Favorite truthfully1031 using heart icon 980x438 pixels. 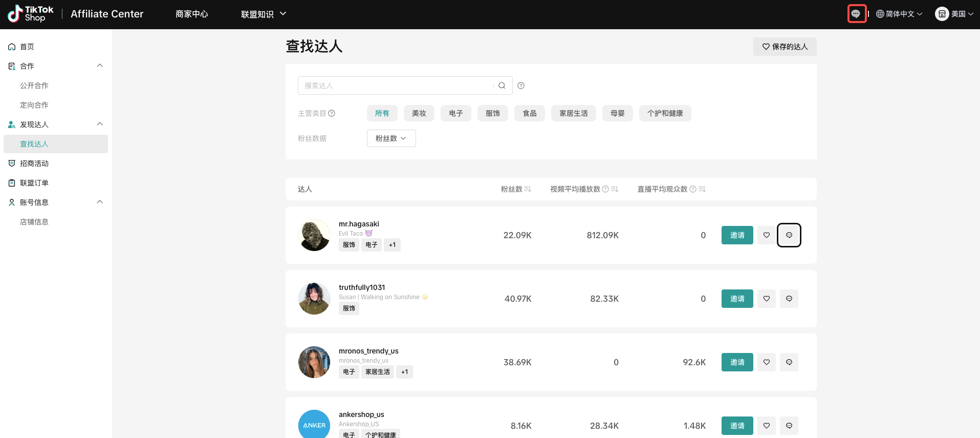(x=766, y=299)
